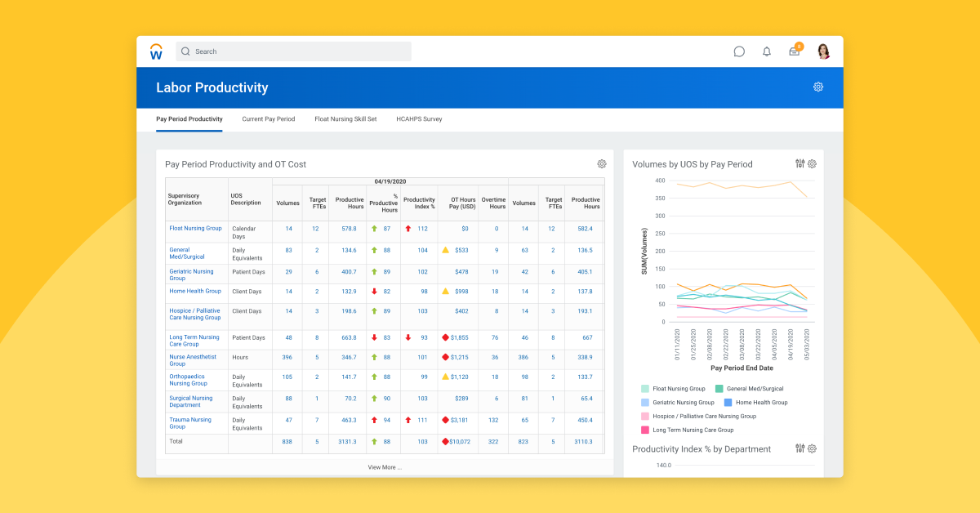This screenshot has height=513, width=980.
Task: Open the Labor Productivity banner settings gear
Action: (x=817, y=86)
